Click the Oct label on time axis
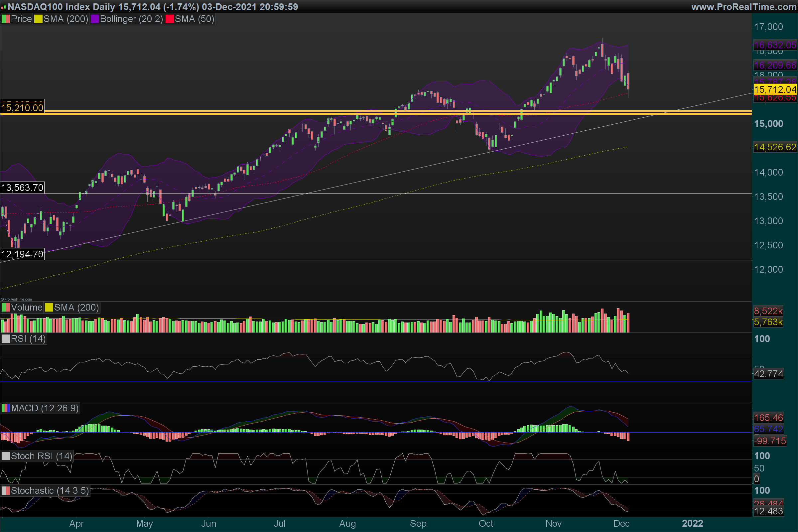This screenshot has width=798, height=532. click(x=486, y=523)
